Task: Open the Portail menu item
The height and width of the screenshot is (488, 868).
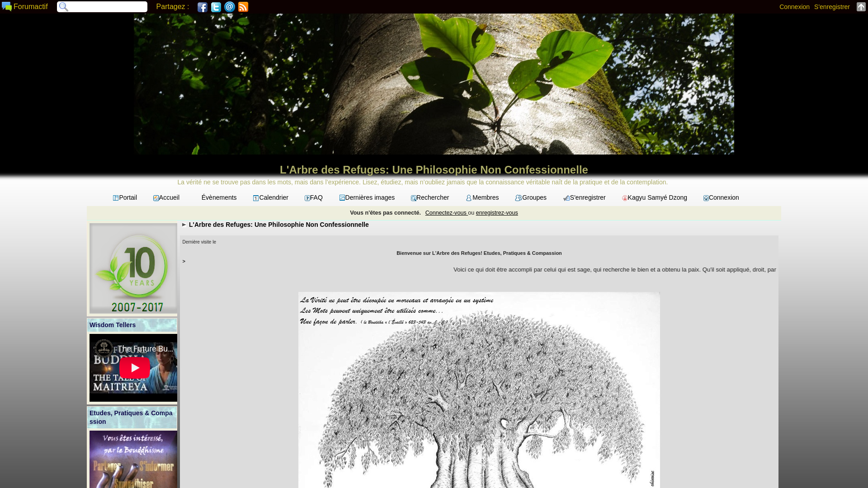Action: (x=125, y=197)
